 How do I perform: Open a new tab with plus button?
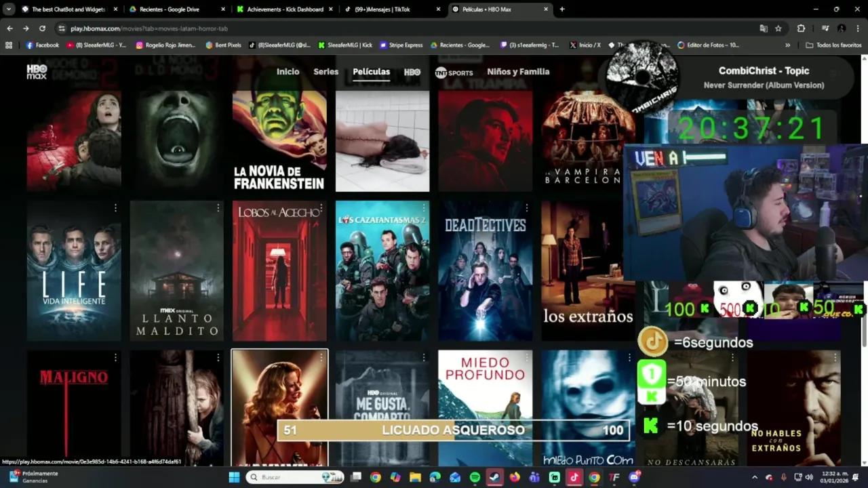[x=561, y=9]
